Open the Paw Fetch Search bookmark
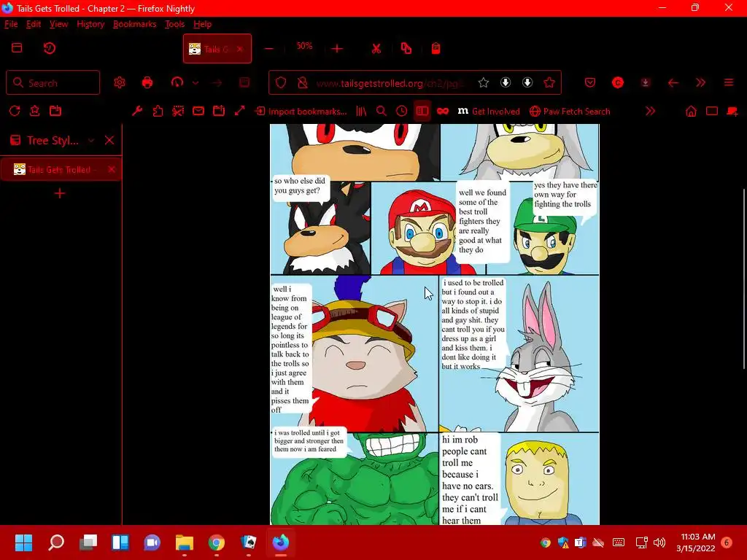The height and width of the screenshot is (560, 747). coord(570,112)
